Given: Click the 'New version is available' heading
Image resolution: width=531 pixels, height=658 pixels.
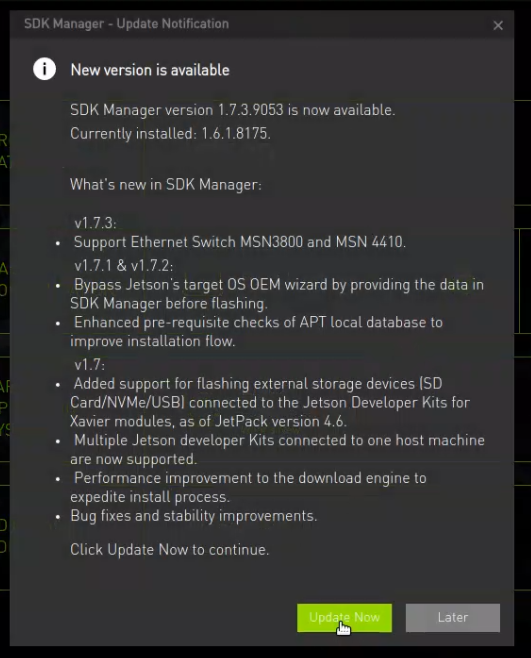Looking at the screenshot, I should click(x=150, y=70).
